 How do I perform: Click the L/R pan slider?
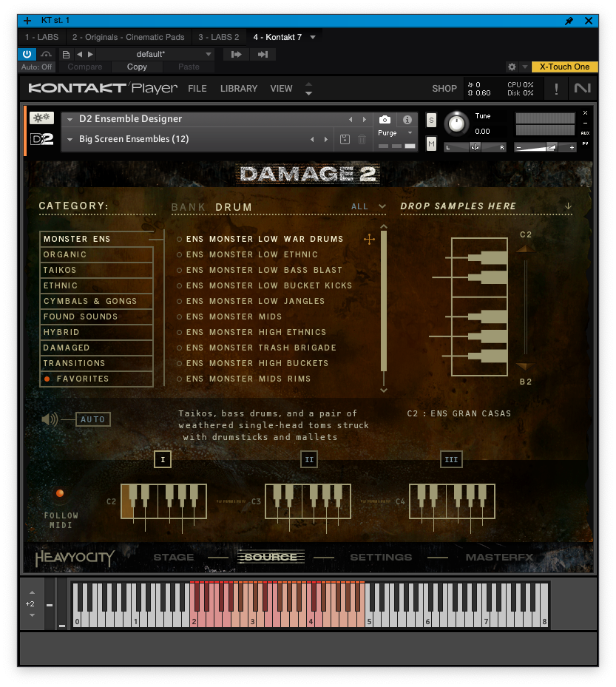475,147
